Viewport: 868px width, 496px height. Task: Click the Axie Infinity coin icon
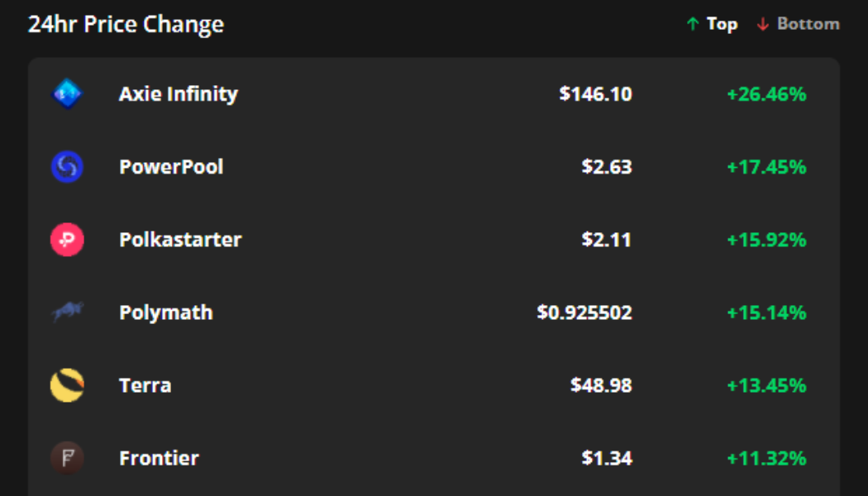(x=67, y=93)
